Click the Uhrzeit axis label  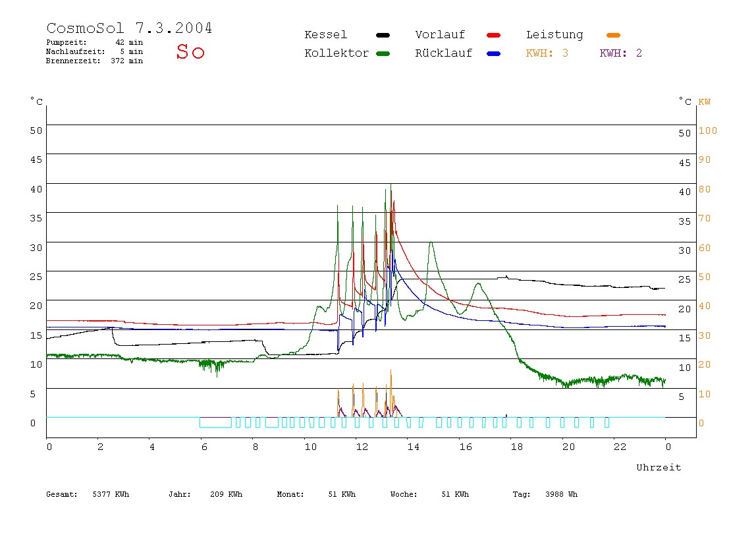(659, 467)
